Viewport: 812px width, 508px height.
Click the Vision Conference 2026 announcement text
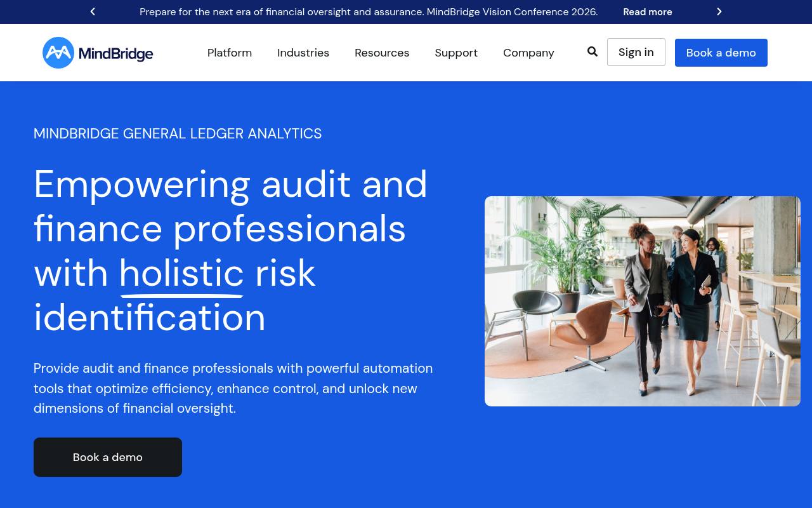369,12
